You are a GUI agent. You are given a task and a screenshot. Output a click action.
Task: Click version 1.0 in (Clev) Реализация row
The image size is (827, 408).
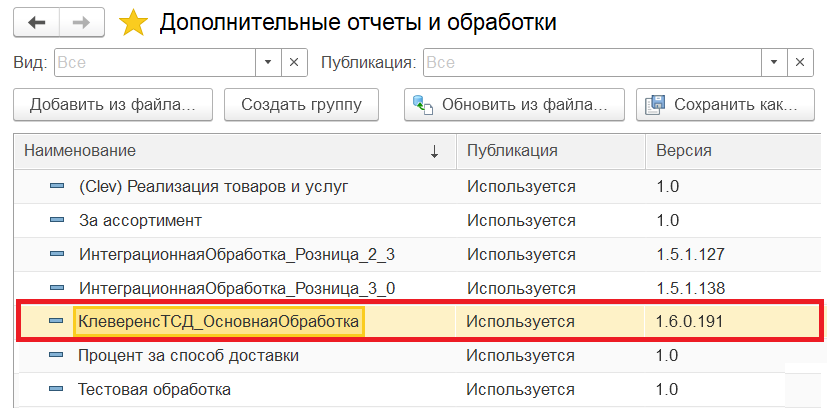[667, 187]
